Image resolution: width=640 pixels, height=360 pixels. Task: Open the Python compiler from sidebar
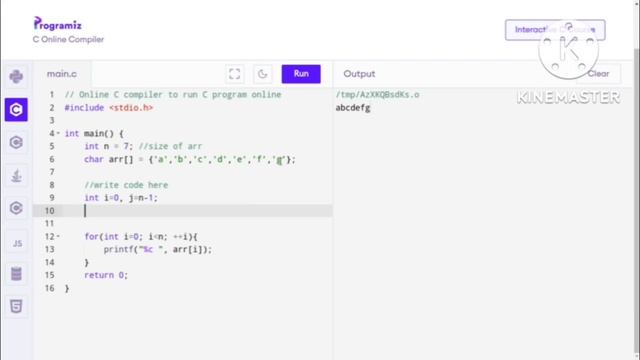(16, 77)
